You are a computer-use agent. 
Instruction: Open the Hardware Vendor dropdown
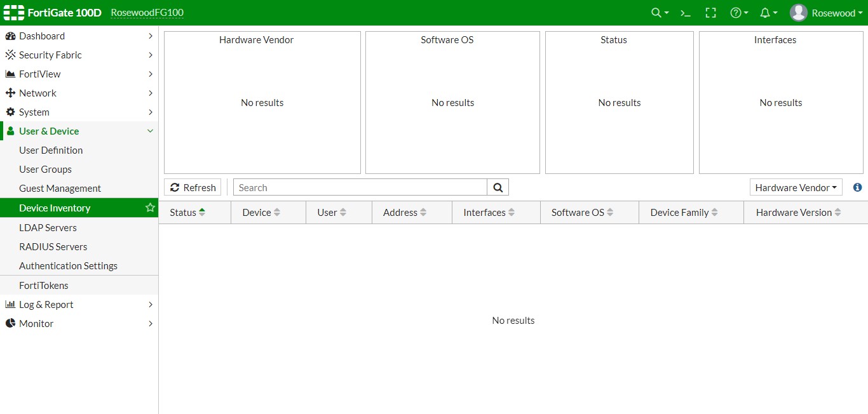(796, 187)
